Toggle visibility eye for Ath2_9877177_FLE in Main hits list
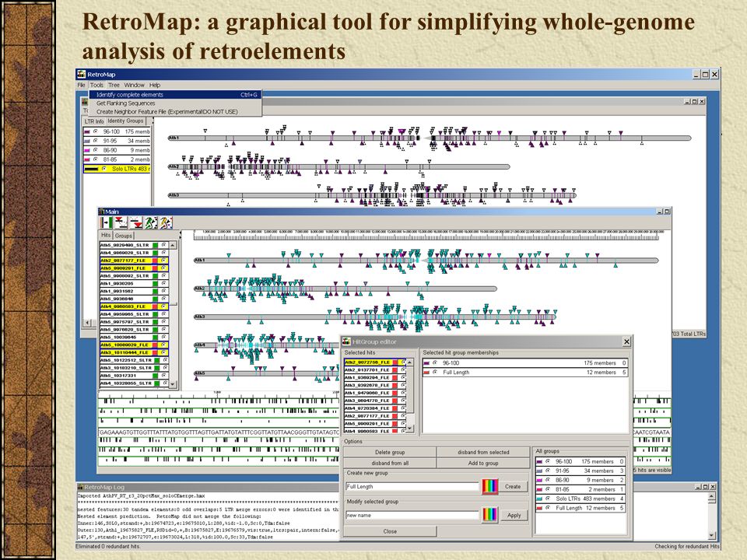The image size is (747, 560). [x=164, y=261]
